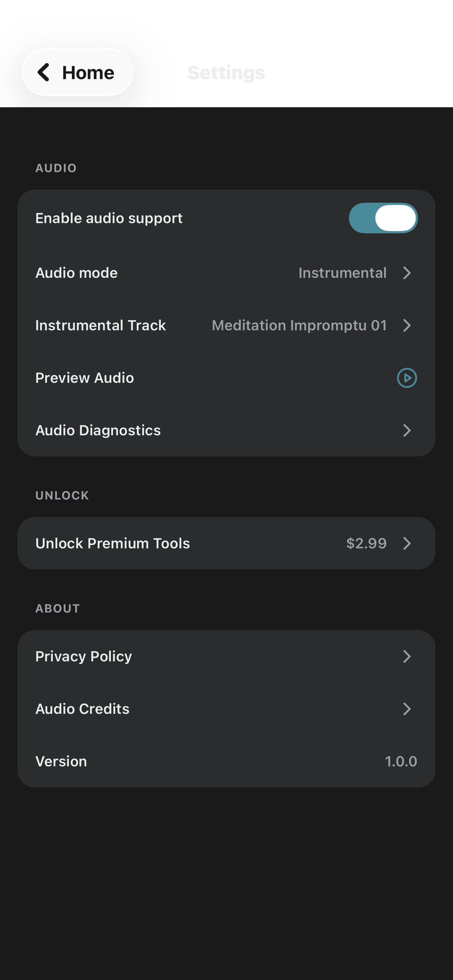
Task: View the Audio Credits page
Action: [x=226, y=709]
